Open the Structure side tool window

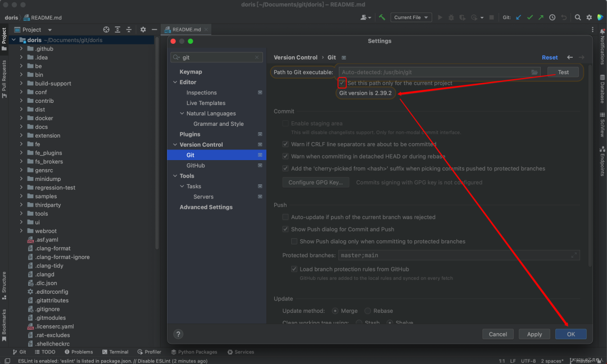point(4,285)
